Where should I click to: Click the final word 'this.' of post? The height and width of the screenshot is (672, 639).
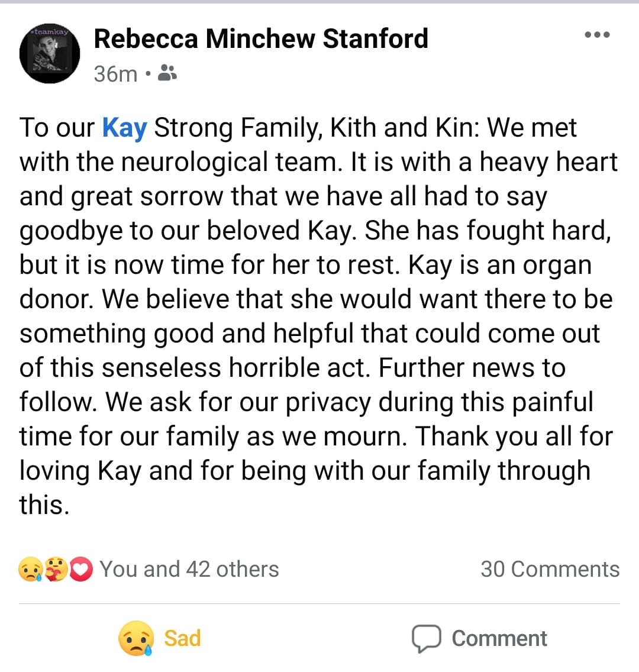pyautogui.click(x=44, y=505)
